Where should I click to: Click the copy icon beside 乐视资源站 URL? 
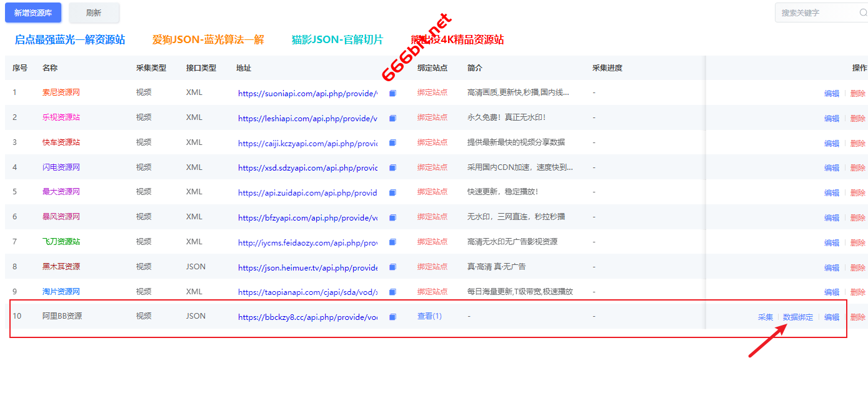[x=392, y=117]
